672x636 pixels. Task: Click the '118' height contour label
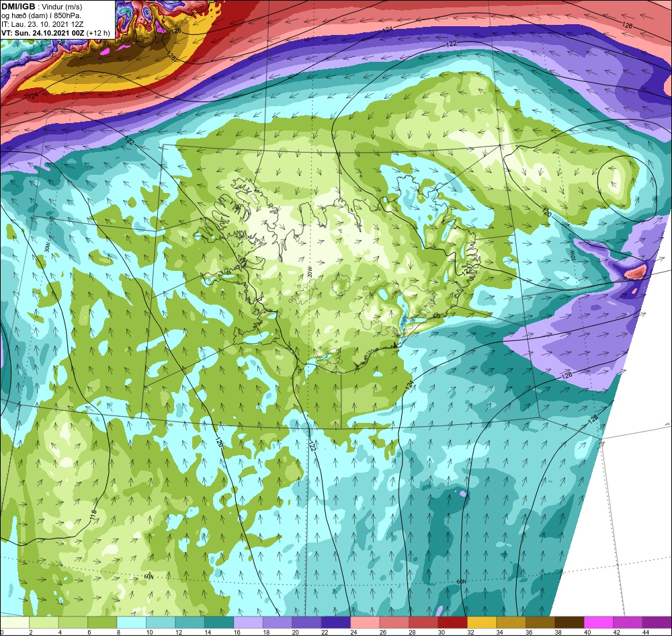pyautogui.click(x=93, y=515)
